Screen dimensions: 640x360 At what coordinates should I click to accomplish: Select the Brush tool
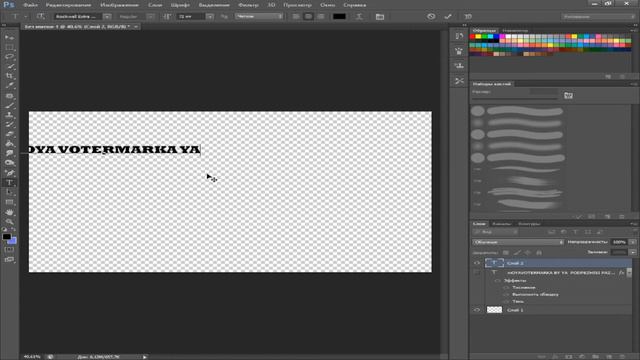(9, 106)
